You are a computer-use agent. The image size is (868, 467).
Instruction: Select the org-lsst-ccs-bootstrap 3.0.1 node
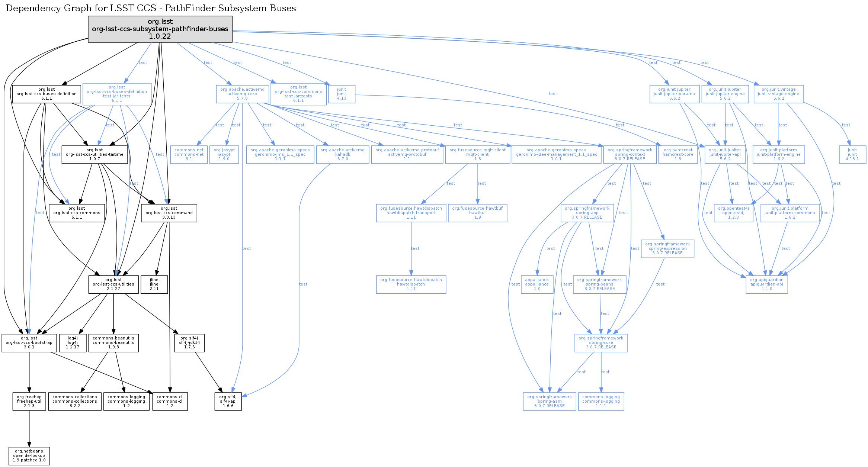tap(29, 343)
